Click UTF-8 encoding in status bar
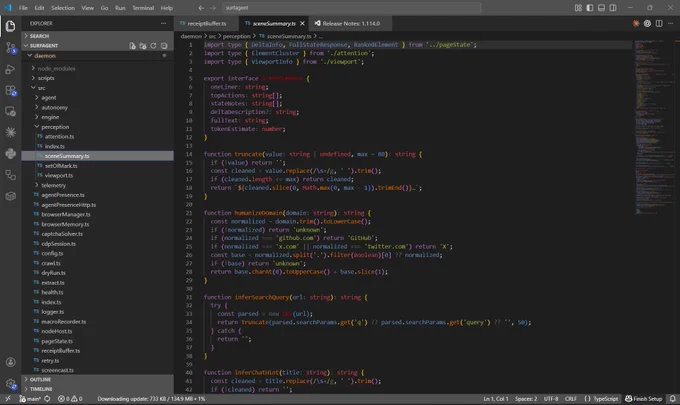Screen dimensions: 680x405 point(551,398)
